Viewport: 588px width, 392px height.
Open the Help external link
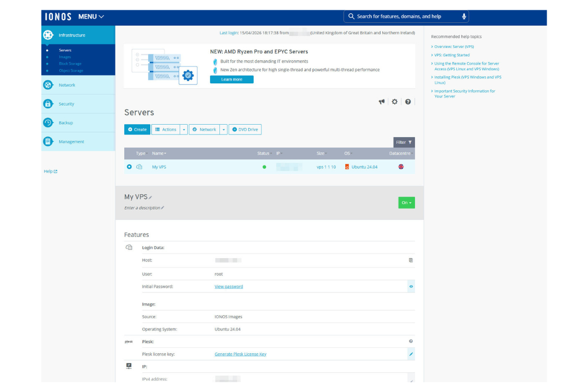pyautogui.click(x=51, y=171)
